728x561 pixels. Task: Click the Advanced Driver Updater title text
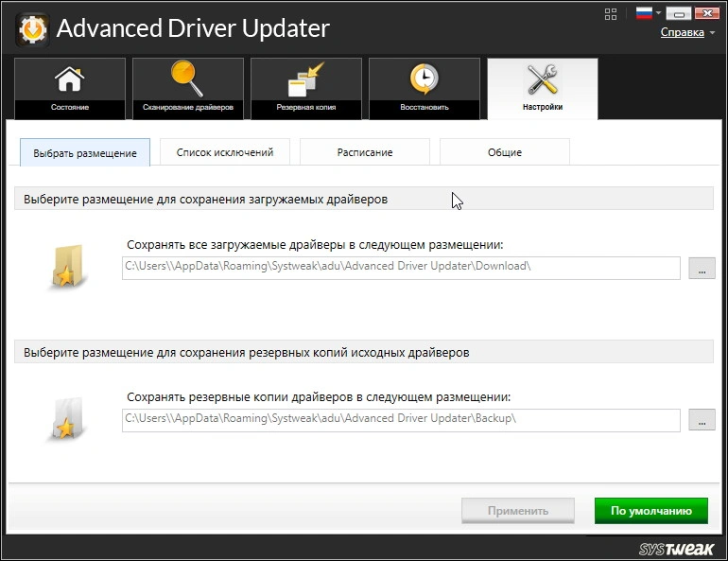click(193, 27)
